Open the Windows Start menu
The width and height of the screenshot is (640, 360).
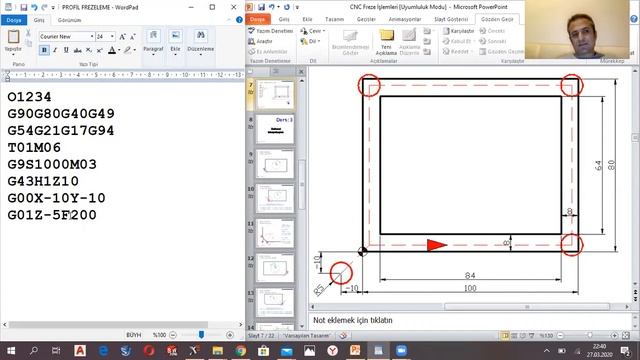[11, 351]
